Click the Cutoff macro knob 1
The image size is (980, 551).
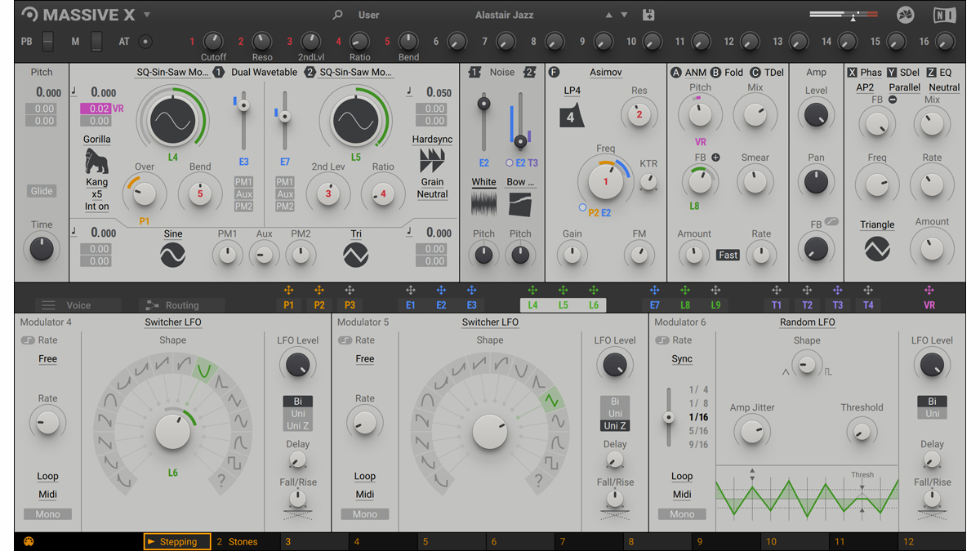tap(213, 41)
